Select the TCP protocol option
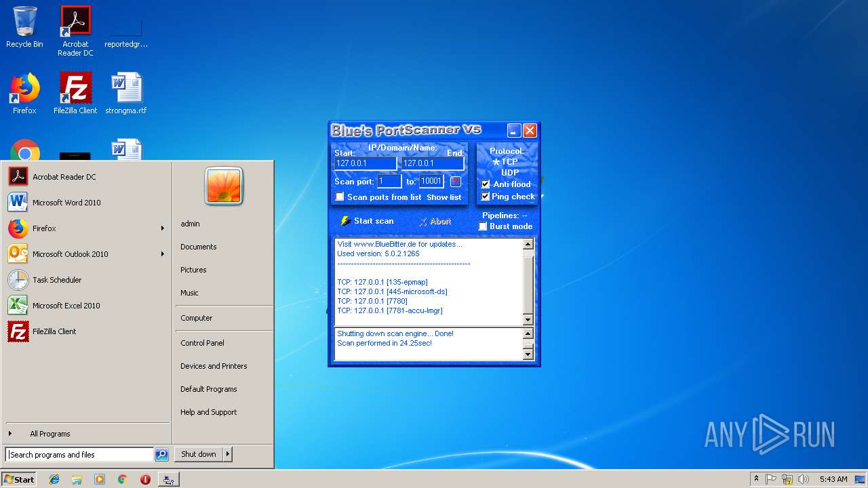 [x=505, y=162]
